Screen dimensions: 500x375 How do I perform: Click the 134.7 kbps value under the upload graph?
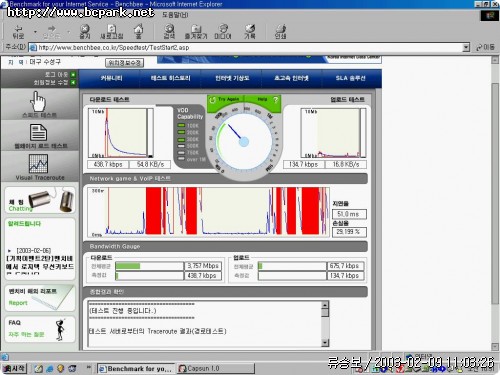click(303, 164)
